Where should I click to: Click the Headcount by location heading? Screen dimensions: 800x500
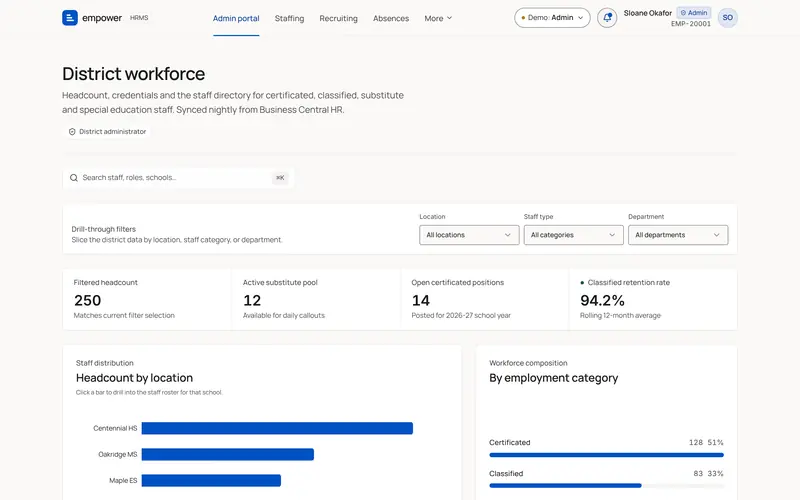pos(134,378)
